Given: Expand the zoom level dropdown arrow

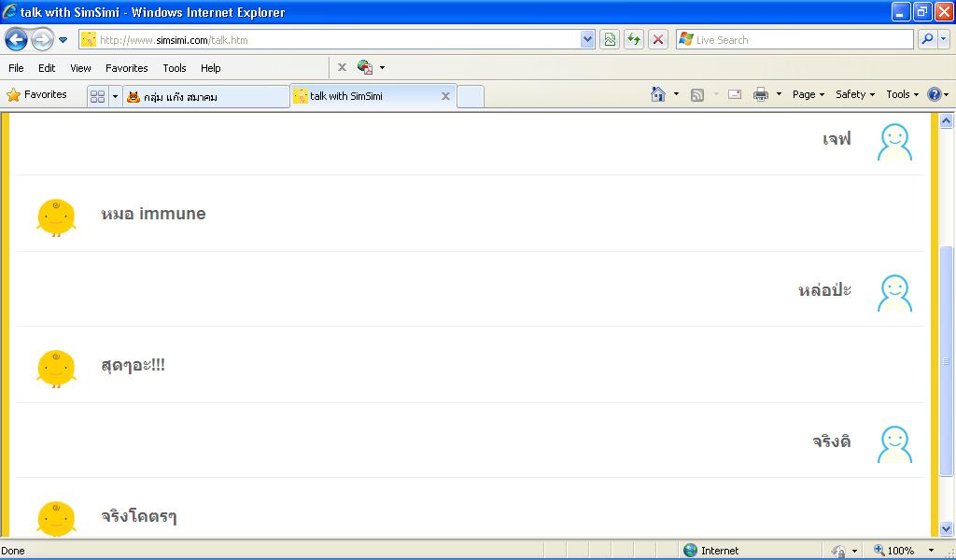Looking at the screenshot, I should [x=931, y=551].
